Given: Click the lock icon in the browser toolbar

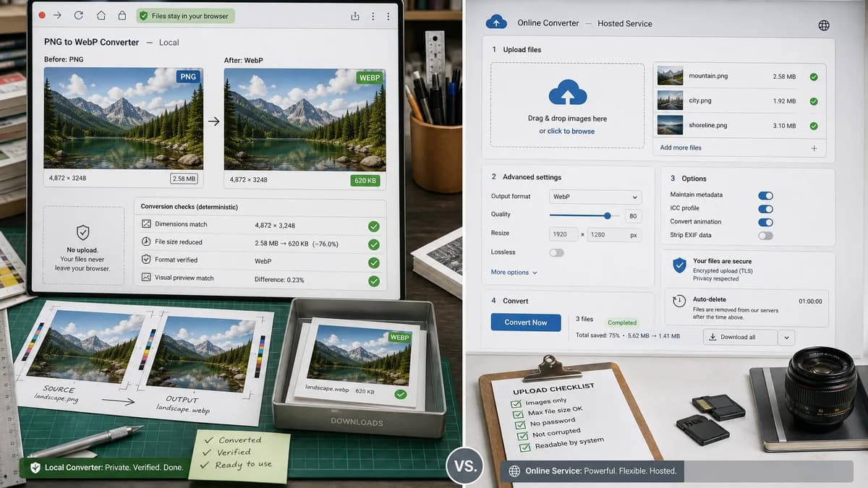Looking at the screenshot, I should (122, 15).
